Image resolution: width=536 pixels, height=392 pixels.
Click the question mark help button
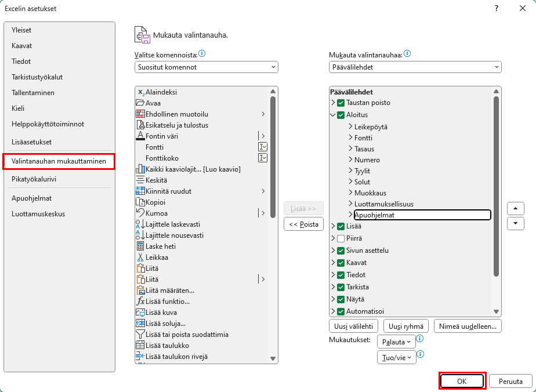pyautogui.click(x=497, y=9)
